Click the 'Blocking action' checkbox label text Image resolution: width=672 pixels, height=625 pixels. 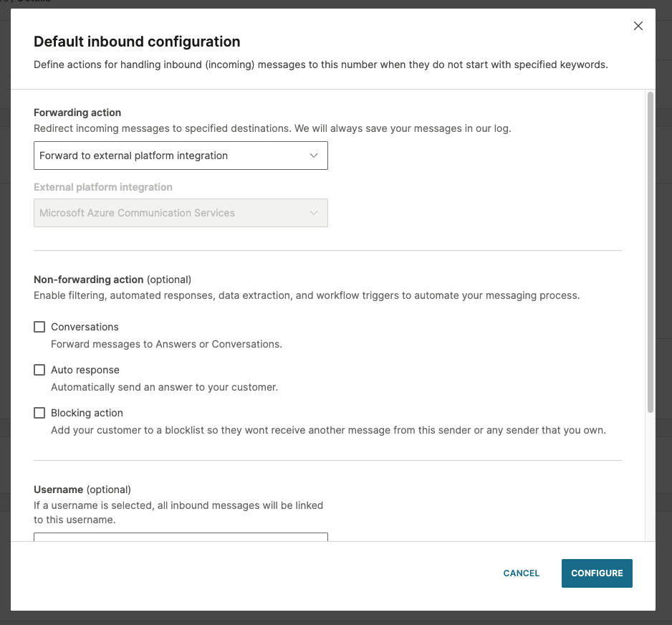[x=87, y=413]
